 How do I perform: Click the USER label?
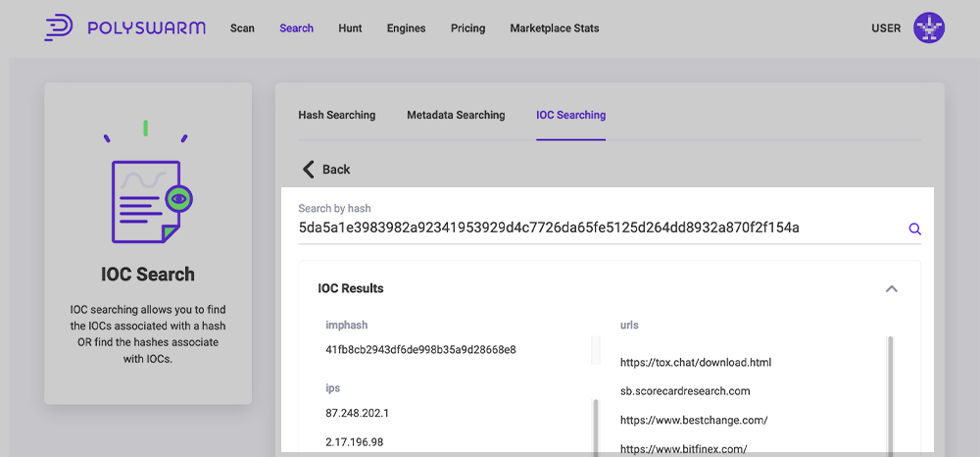pos(886,28)
